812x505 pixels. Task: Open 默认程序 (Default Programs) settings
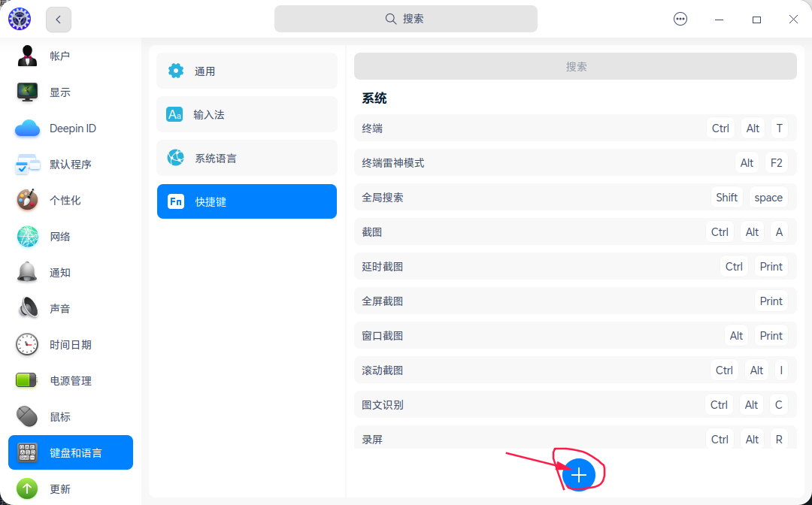tap(71, 164)
